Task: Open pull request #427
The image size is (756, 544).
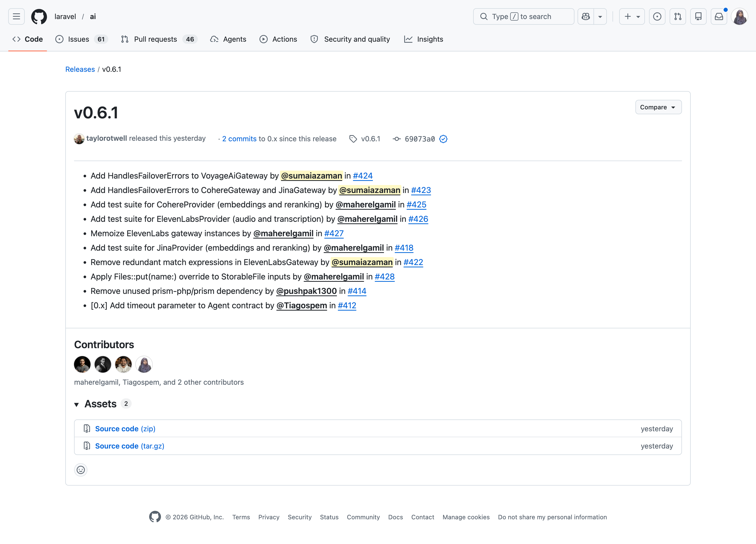Action: [x=334, y=233]
